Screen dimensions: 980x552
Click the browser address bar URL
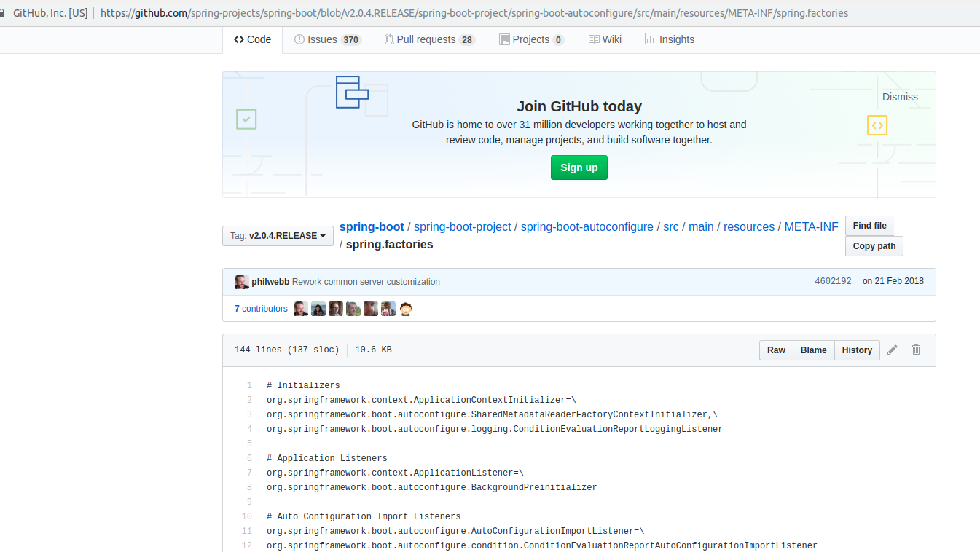pos(474,13)
